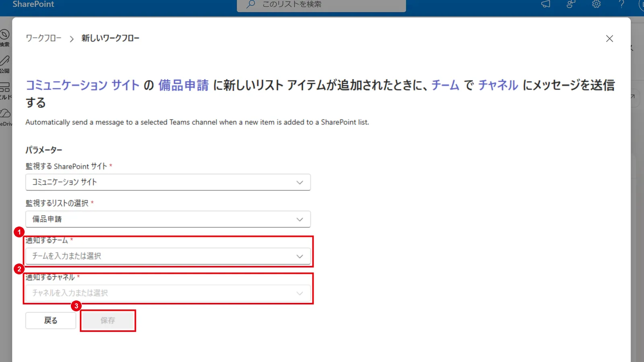The image size is (644, 362).
Task: Click the 戻る button
Action: (51, 321)
